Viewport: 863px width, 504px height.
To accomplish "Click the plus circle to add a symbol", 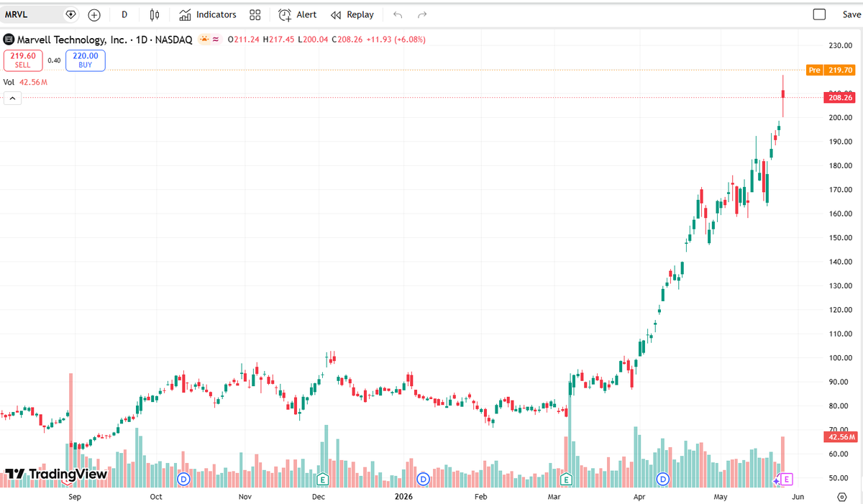I will (94, 14).
